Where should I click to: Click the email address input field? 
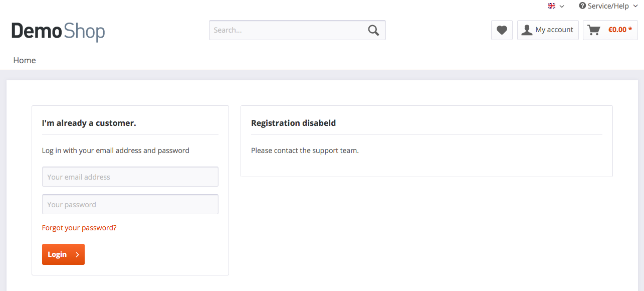130,177
